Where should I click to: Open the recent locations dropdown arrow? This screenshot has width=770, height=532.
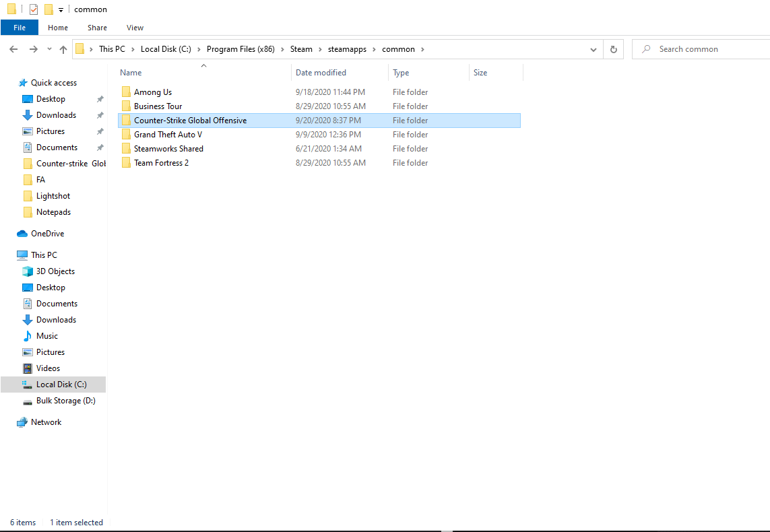click(49, 49)
